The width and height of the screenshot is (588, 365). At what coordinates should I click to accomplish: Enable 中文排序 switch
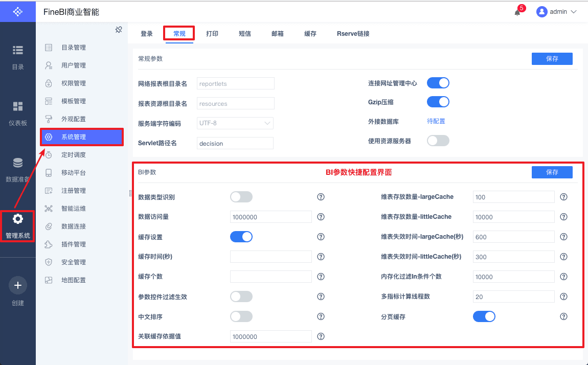point(241,316)
